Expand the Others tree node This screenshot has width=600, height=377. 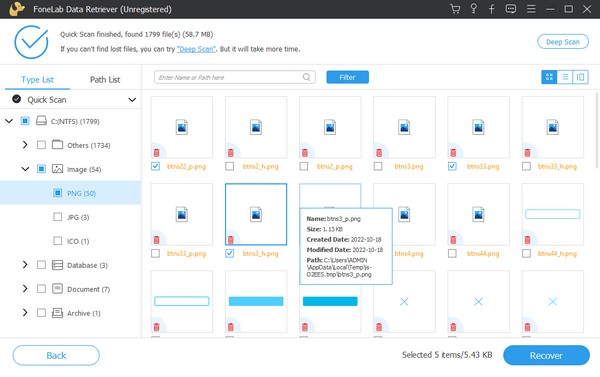click(x=25, y=145)
